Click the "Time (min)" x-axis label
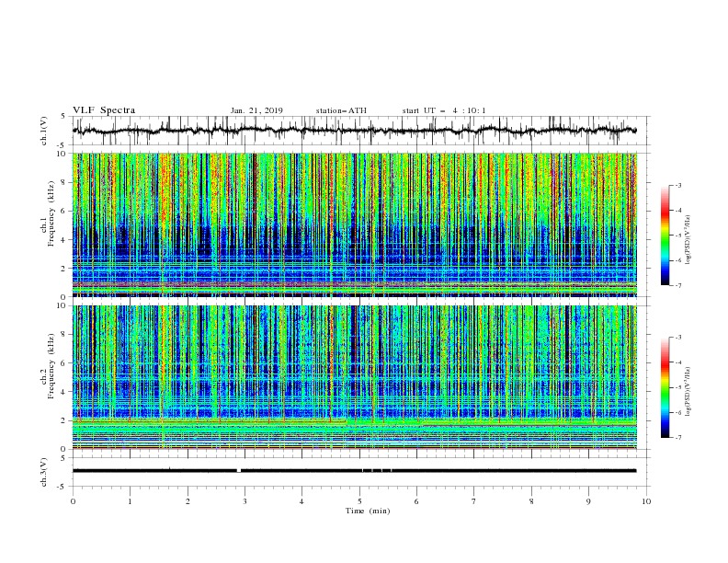The width and height of the screenshot is (728, 563). (368, 511)
